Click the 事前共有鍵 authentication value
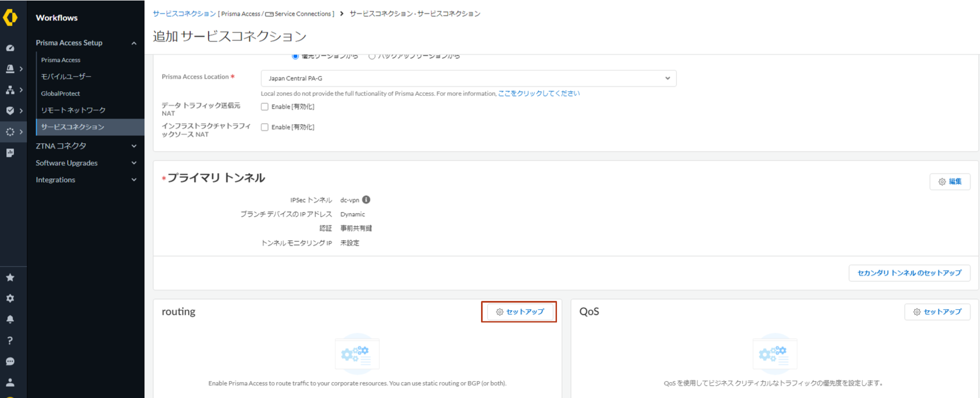Viewport: 980px width, 398px height. click(x=356, y=229)
